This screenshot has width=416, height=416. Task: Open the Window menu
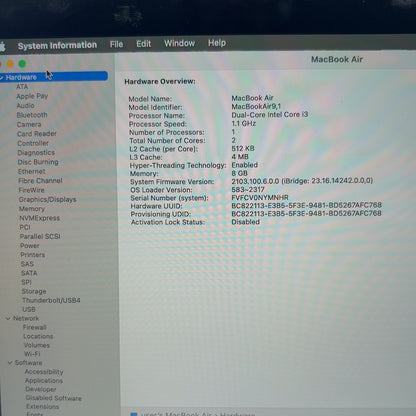point(179,43)
